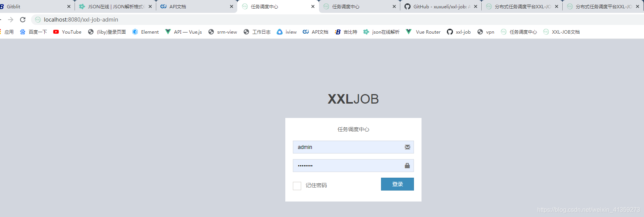Open xxl-job GitHub bookmark

pos(459,32)
